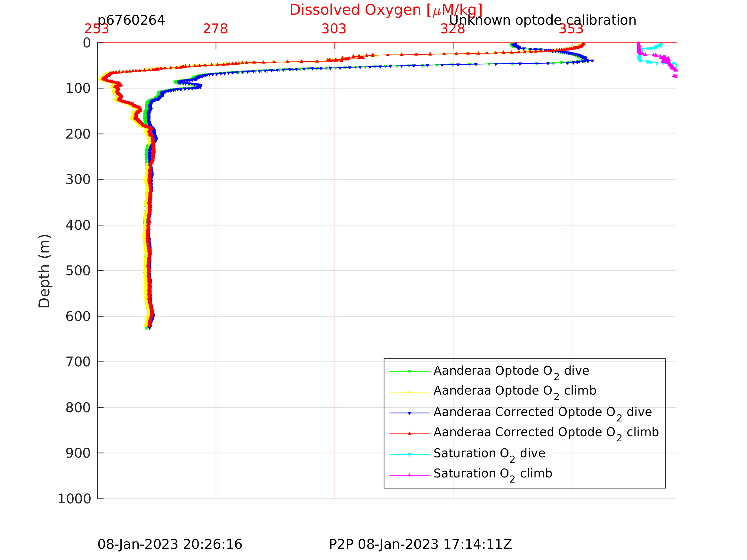Click the '900' depth tick label
This screenshot has width=747, height=560.
(78, 453)
